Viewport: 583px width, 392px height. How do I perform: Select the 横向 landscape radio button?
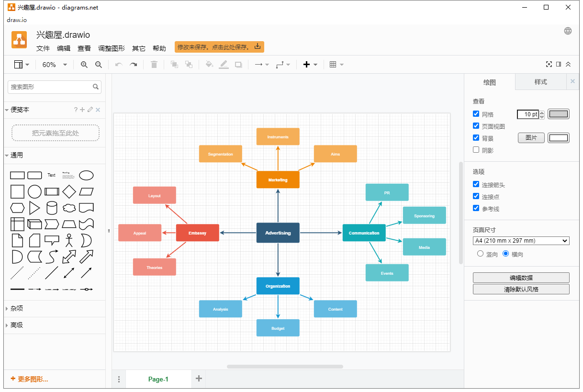[x=505, y=254]
